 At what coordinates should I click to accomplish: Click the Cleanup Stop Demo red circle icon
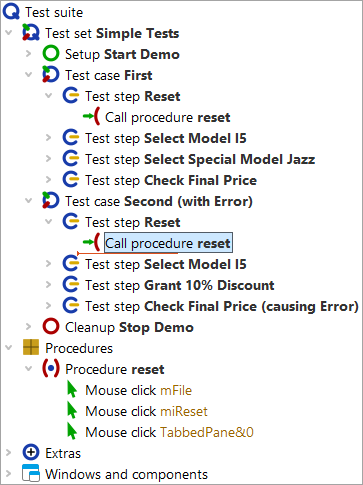(51, 327)
